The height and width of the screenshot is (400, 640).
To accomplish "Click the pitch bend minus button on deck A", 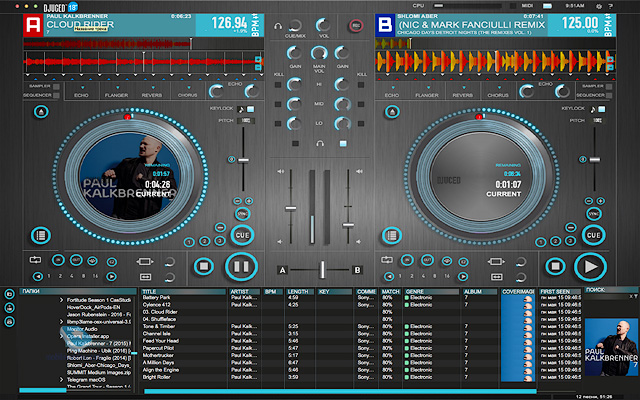I will point(237,201).
